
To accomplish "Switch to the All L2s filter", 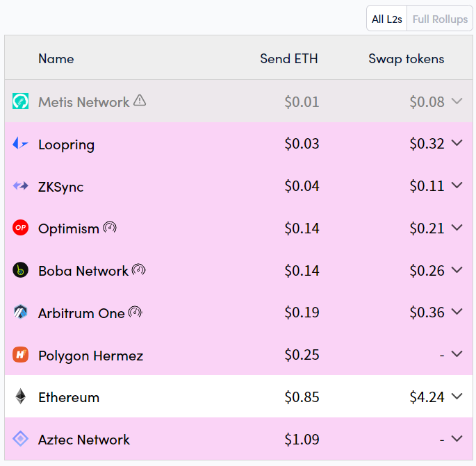I will (387, 19).
